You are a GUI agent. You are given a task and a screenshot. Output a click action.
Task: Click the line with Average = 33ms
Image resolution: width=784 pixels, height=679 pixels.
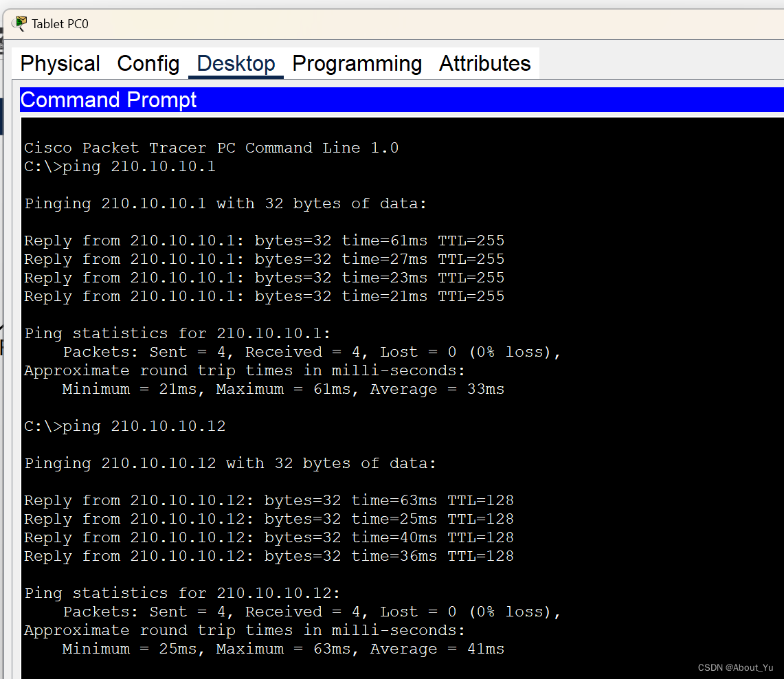283,389
